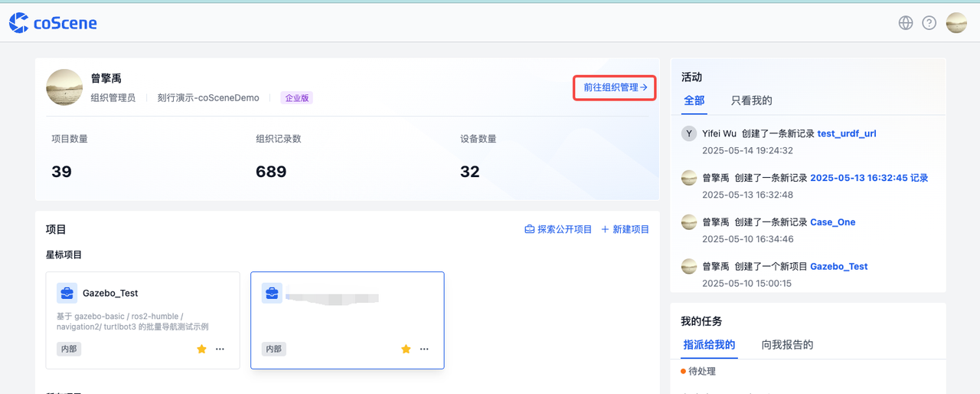Click the Gazebo_Test briefcase icon
This screenshot has height=394, width=980.
pyautogui.click(x=67, y=293)
